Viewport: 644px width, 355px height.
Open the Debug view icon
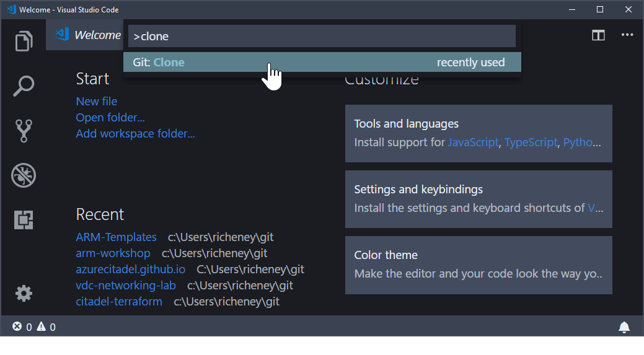(x=24, y=175)
